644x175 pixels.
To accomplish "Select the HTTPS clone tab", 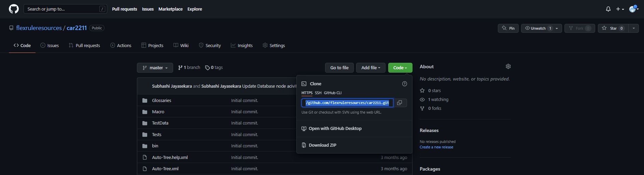I will point(307,93).
